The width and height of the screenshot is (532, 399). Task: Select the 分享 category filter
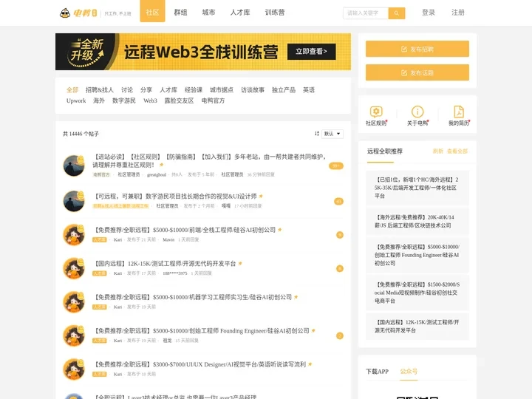click(146, 90)
